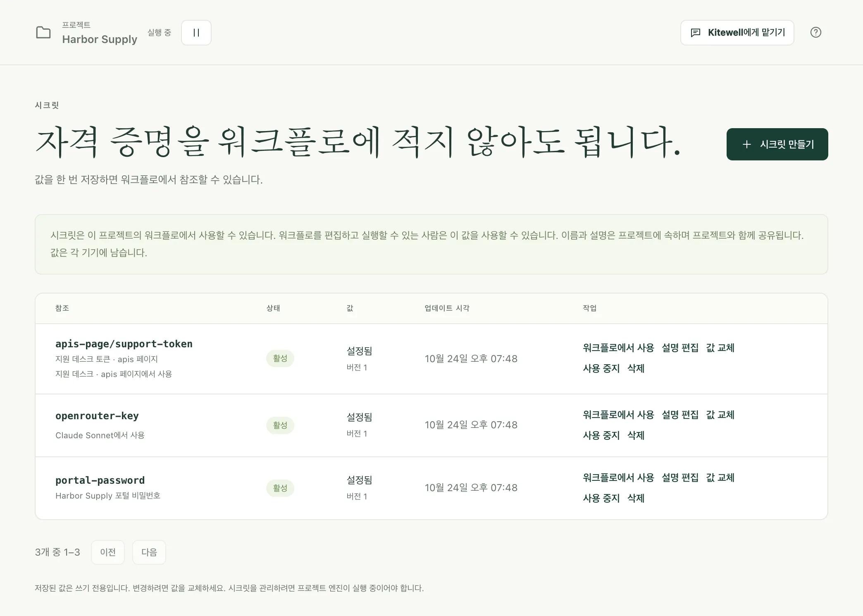Click '워크플로에서 사용' for apis-page/support-token
The image size is (863, 616).
pos(618,348)
